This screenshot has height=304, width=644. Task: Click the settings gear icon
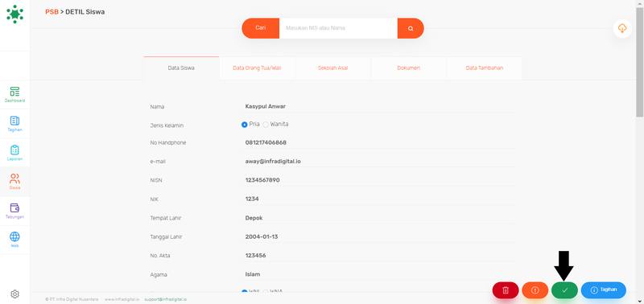14,294
